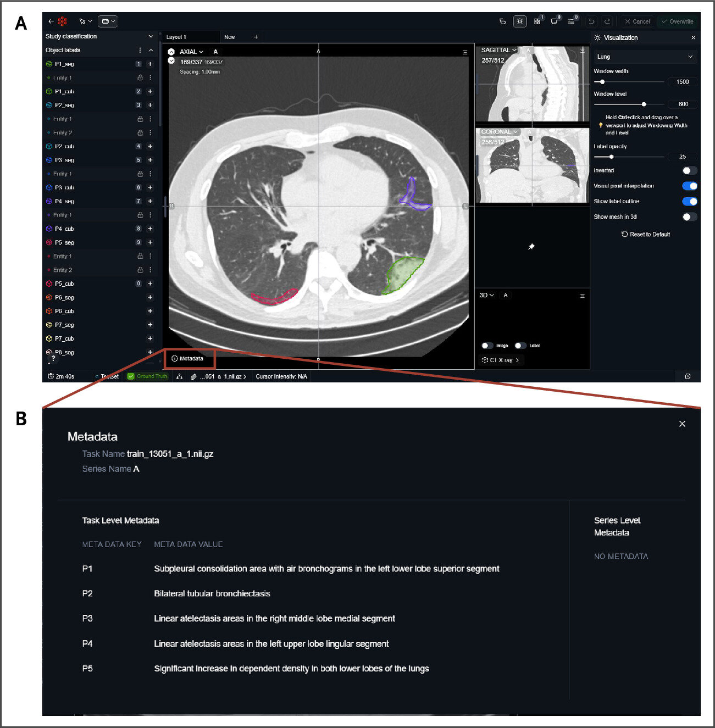715x728 pixels.
Task: Open the SAGITTAL view dropdown
Action: click(499, 50)
